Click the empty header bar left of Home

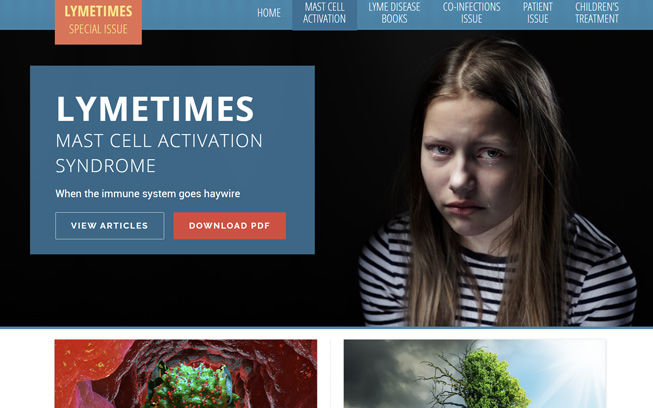coord(198,15)
